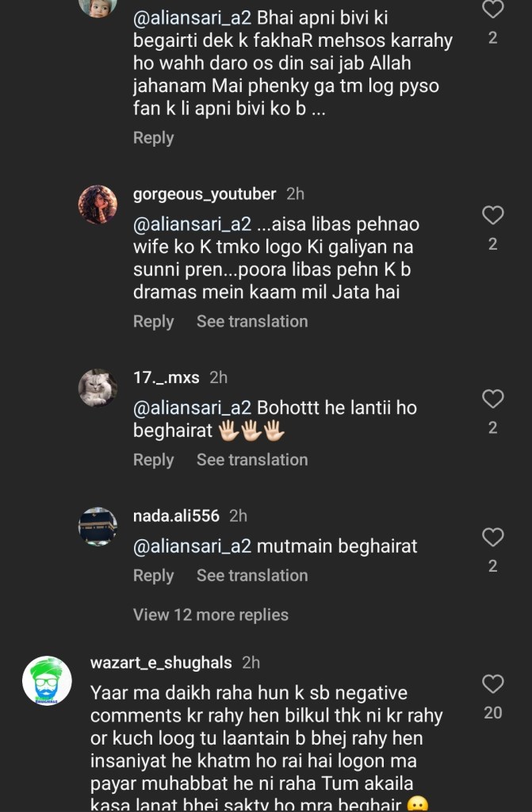532x812 pixels.
Task: Like gorgeous_youtuber's reply with heart icon
Action: (493, 215)
